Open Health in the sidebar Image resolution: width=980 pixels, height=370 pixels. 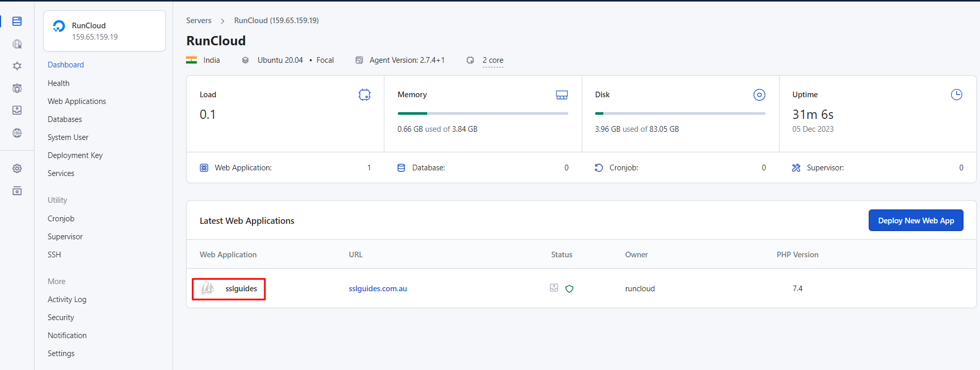[x=59, y=83]
